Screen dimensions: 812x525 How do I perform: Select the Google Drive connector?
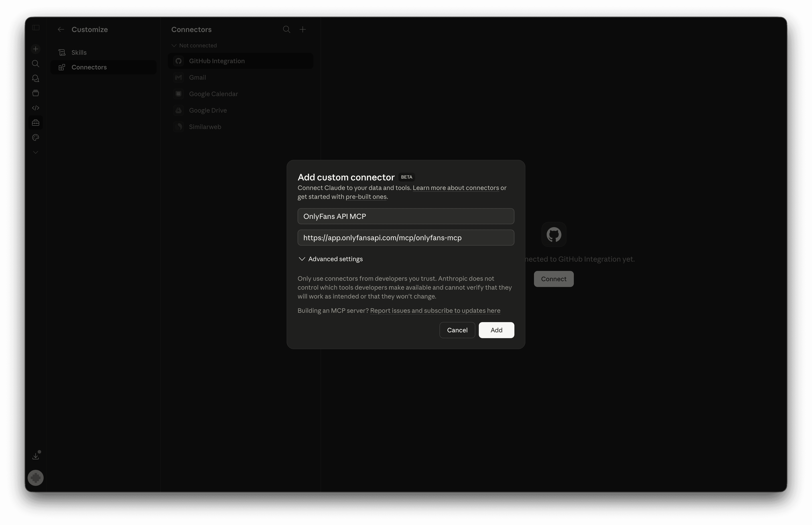click(x=240, y=110)
